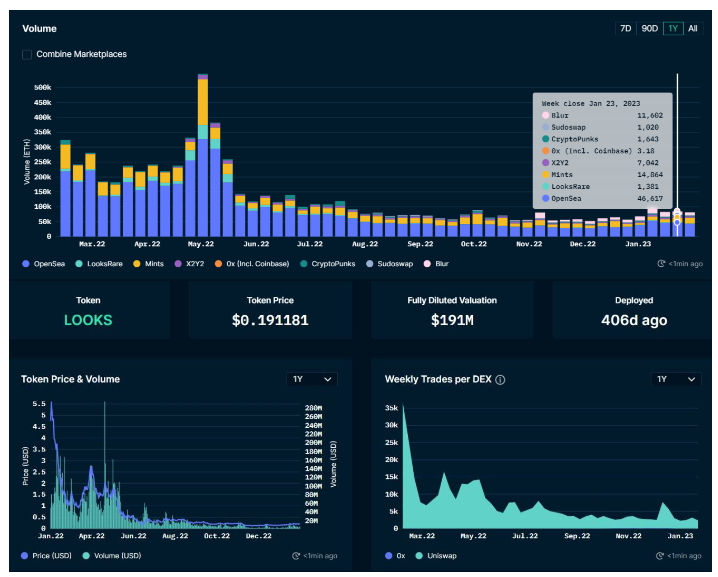Viewport: 718px width, 577px height.
Task: Toggle 0x (Incl. Coinbase) legend entry
Action: (252, 264)
